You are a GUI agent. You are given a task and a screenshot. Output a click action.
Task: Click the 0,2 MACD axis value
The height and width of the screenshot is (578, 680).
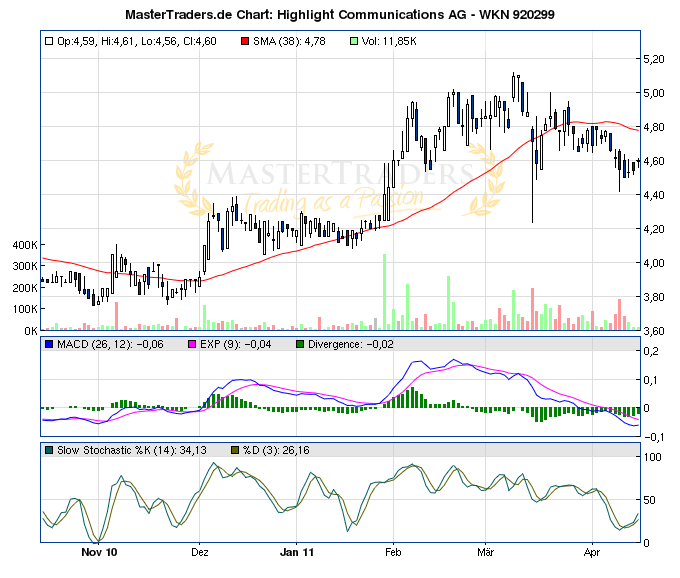(652, 351)
